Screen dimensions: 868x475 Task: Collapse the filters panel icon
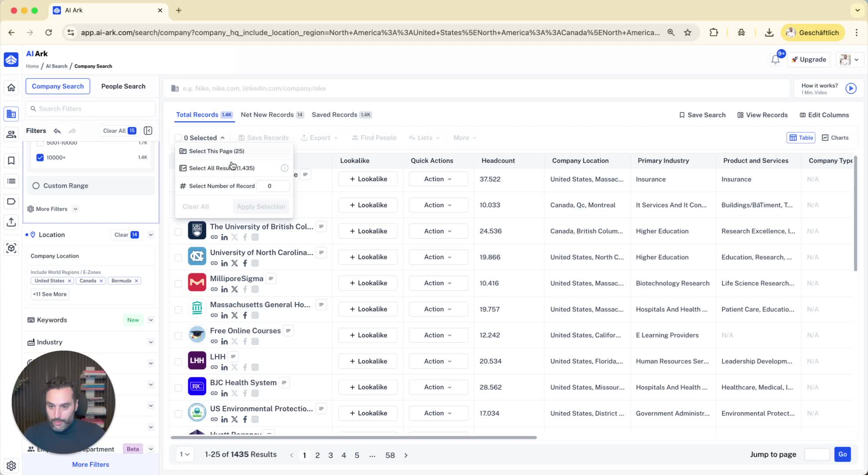point(148,131)
